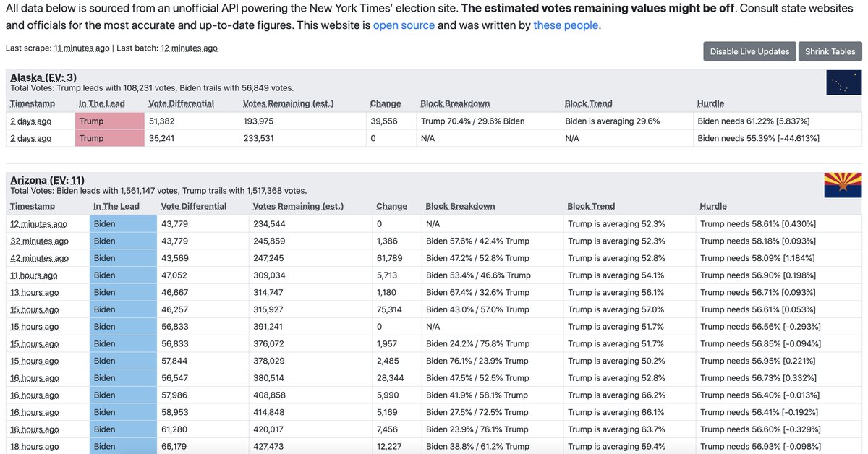
Task: Sort by the Timestamp column in Alaska table
Action: [x=34, y=103]
